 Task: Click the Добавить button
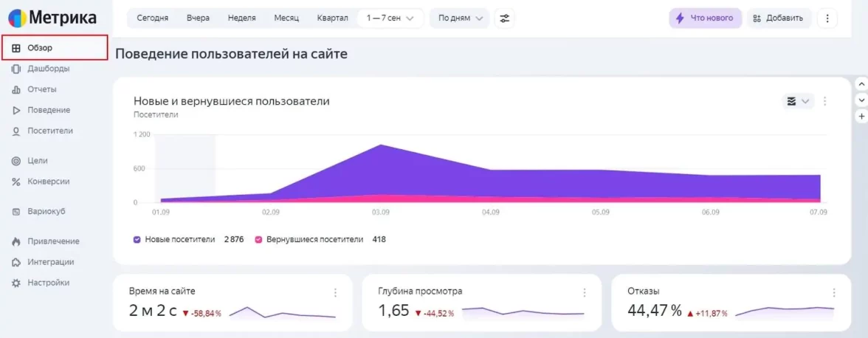[x=779, y=18]
